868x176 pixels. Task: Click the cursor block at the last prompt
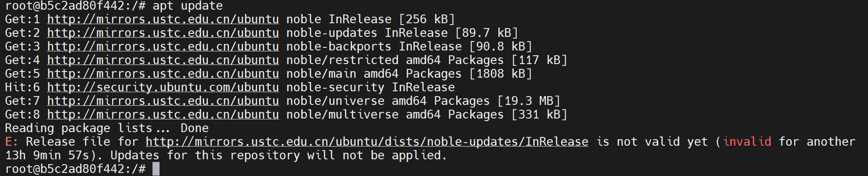[x=156, y=169]
